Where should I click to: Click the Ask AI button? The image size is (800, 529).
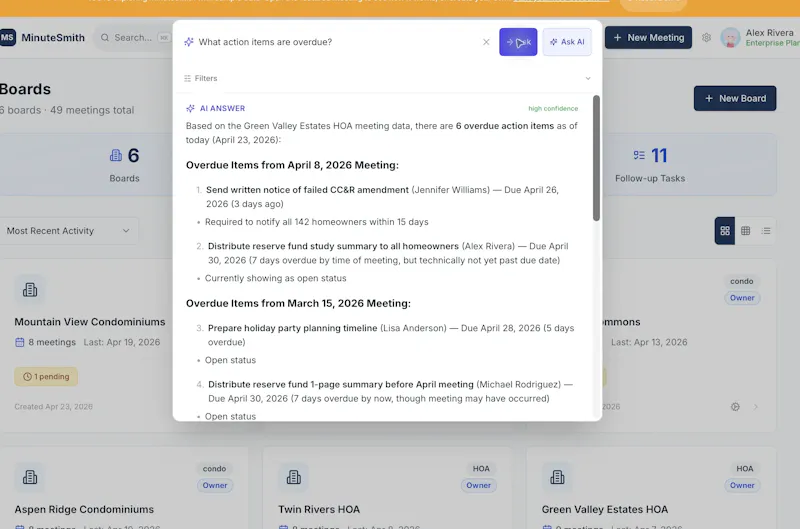(x=567, y=42)
